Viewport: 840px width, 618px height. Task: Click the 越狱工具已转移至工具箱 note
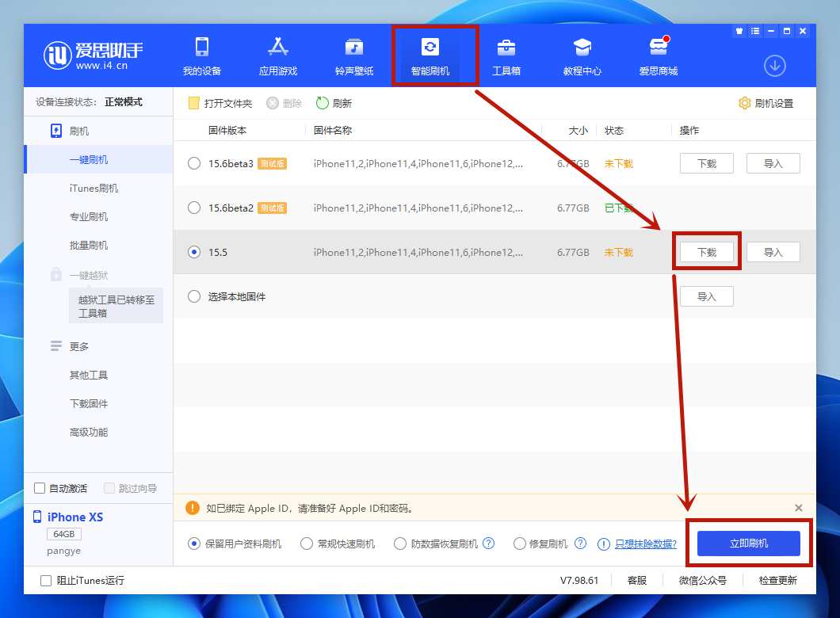116,306
